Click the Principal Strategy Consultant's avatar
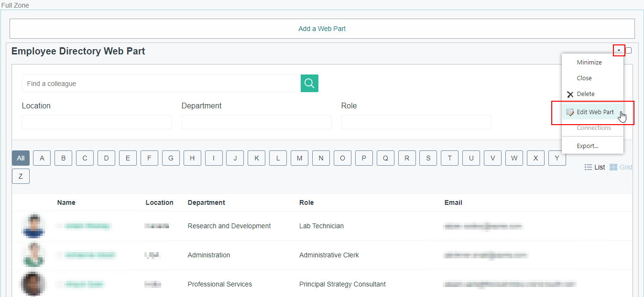 pos(33,284)
